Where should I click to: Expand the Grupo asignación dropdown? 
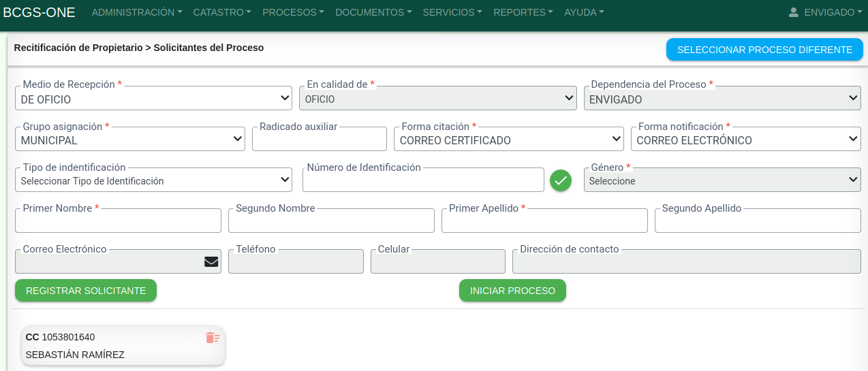[129, 140]
